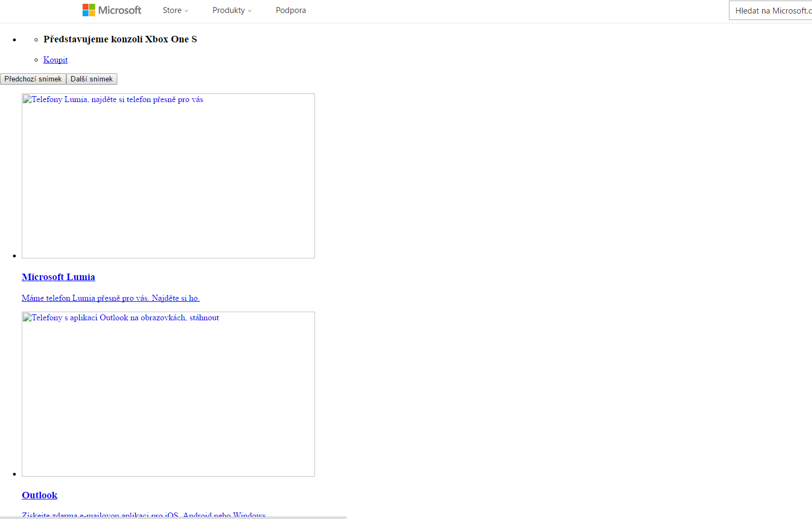Open the Microsoft Lumia heading link
812x519 pixels.
click(x=58, y=277)
